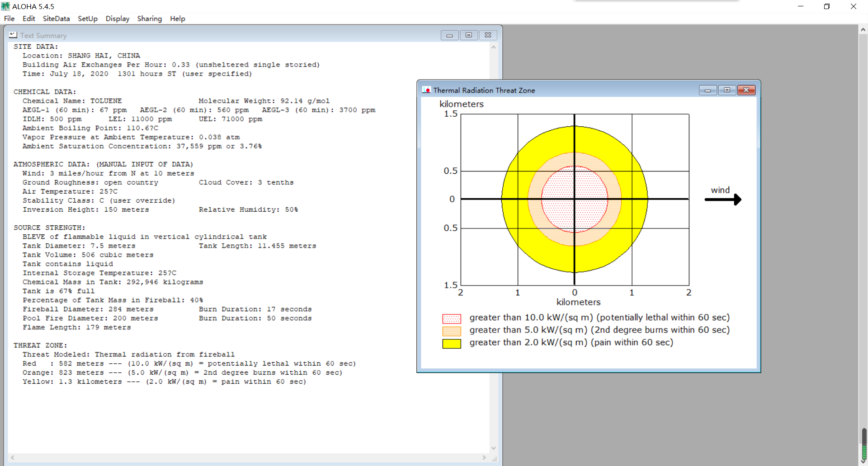868x466 pixels.
Task: Click 'Tank Length: 11.455 meters' text
Action: [258, 246]
